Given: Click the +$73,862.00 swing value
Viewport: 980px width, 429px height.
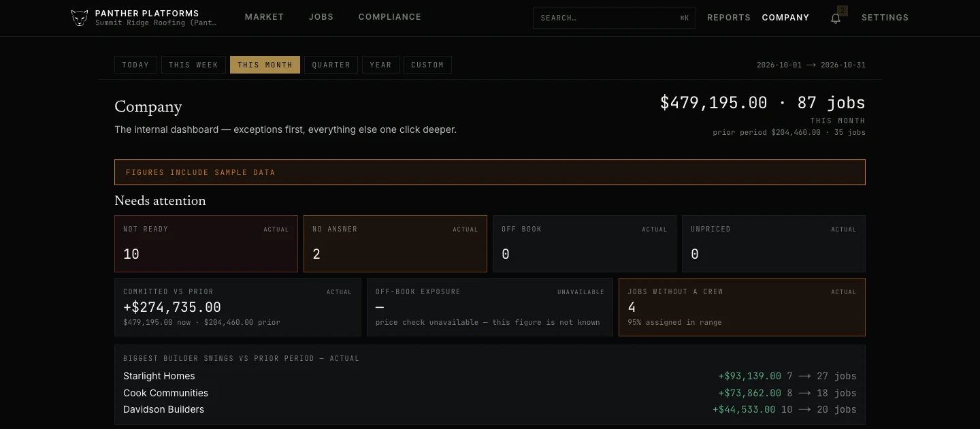Looking at the screenshot, I should (750, 393).
